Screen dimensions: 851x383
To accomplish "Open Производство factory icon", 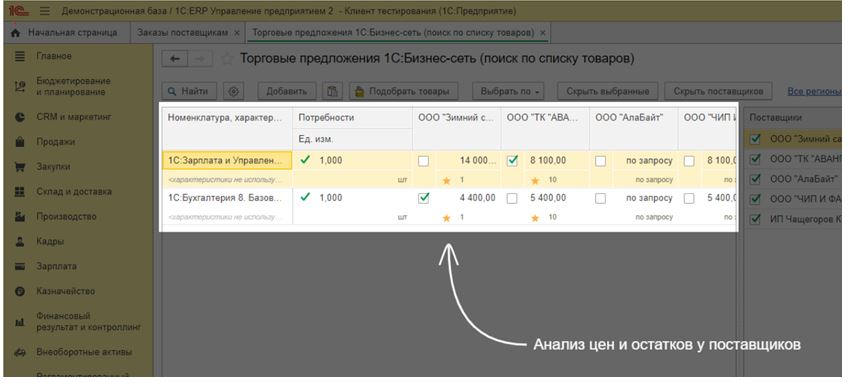I will (20, 216).
